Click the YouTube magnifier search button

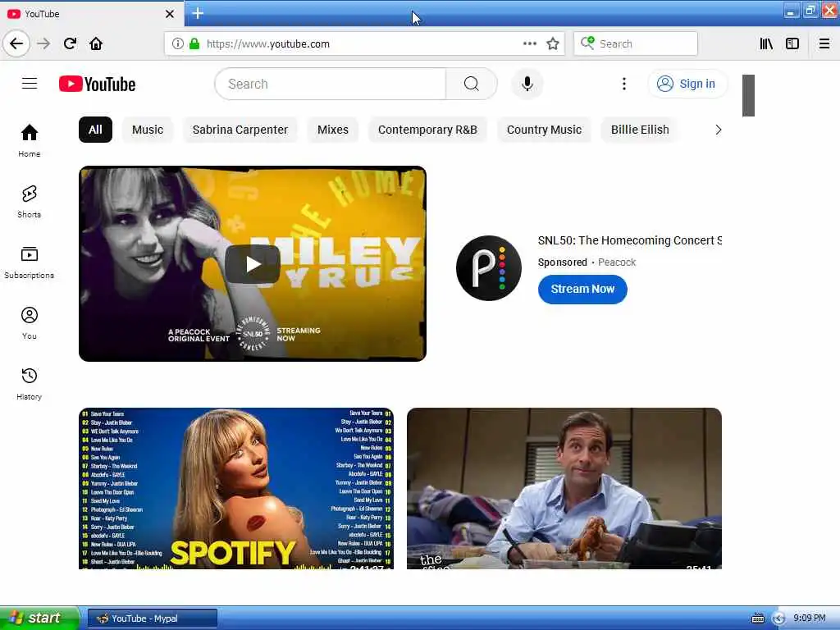[x=472, y=84]
